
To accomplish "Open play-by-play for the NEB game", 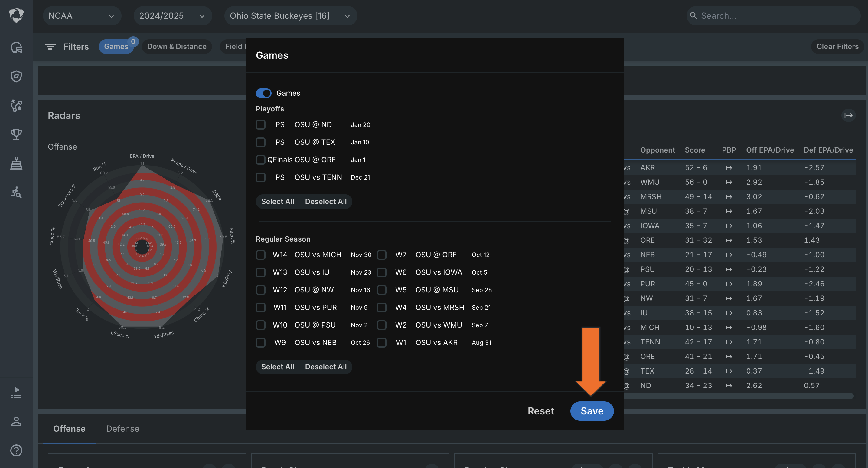I will 729,255.
